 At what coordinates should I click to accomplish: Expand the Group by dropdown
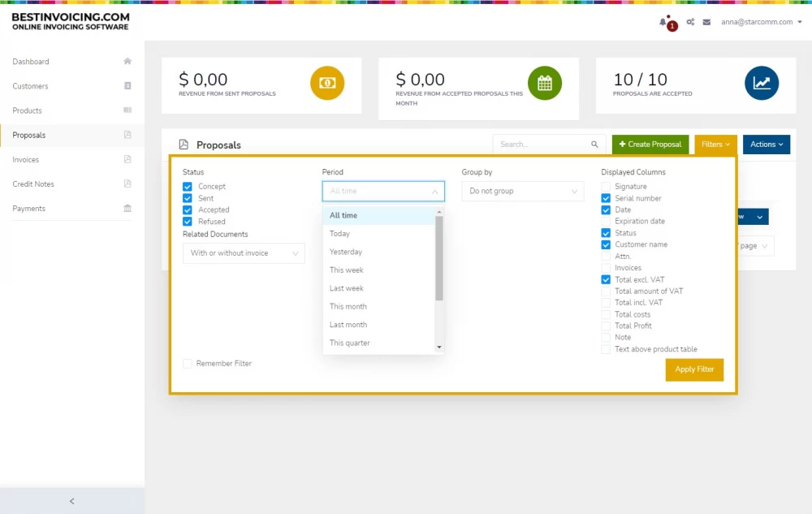click(523, 191)
